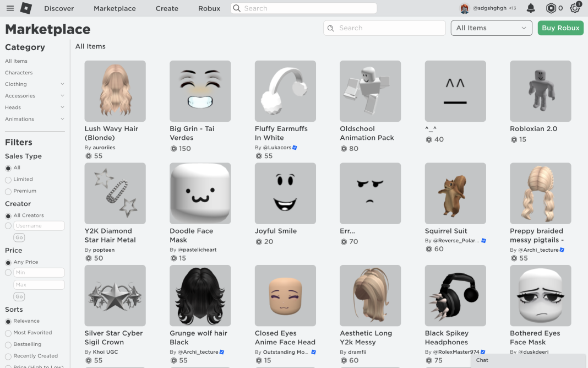Open Silver Star Cyber Sigil Crown thumbnail
The height and width of the screenshot is (368, 588).
[115, 296]
